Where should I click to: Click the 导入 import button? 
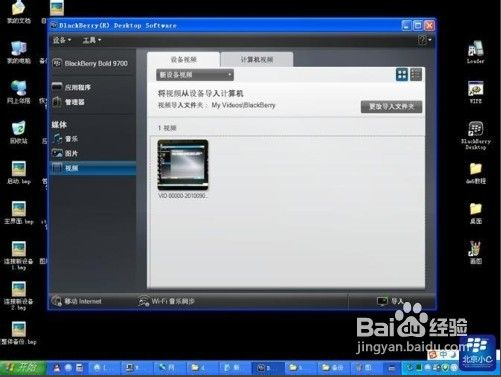(x=390, y=301)
